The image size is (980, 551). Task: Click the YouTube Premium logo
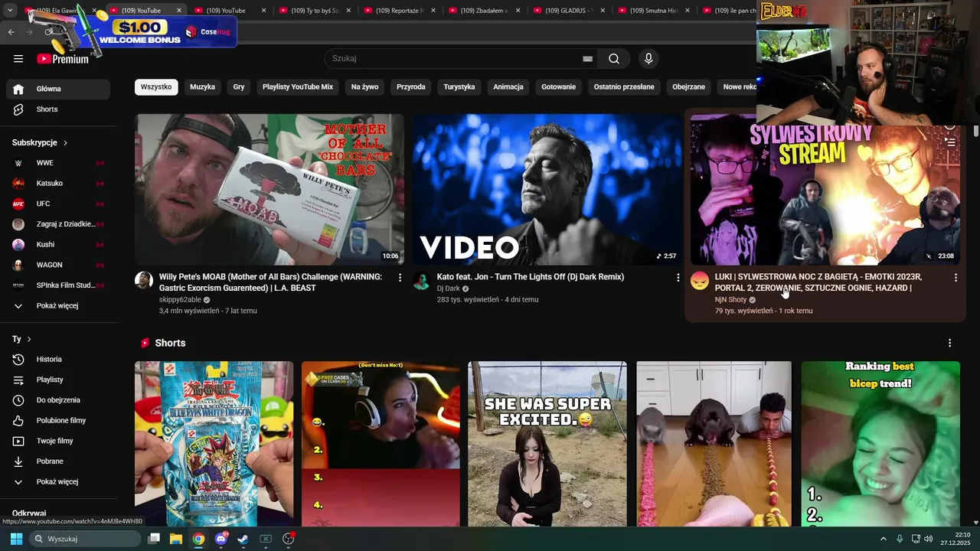click(63, 59)
